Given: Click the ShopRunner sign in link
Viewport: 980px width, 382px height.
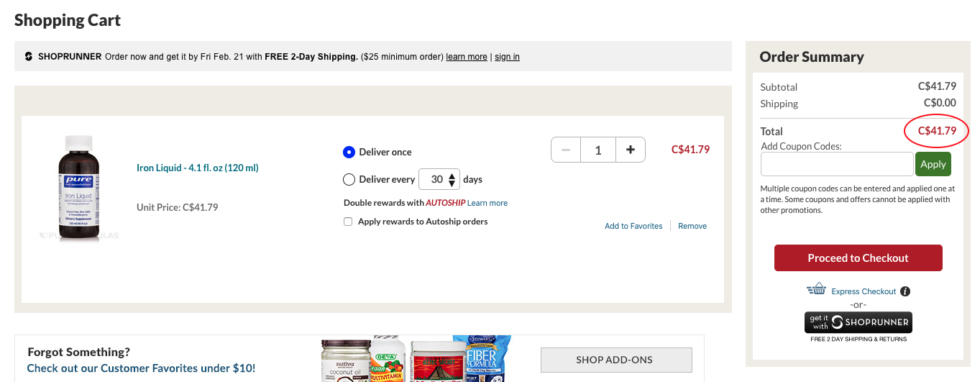Looking at the screenshot, I should (507, 57).
